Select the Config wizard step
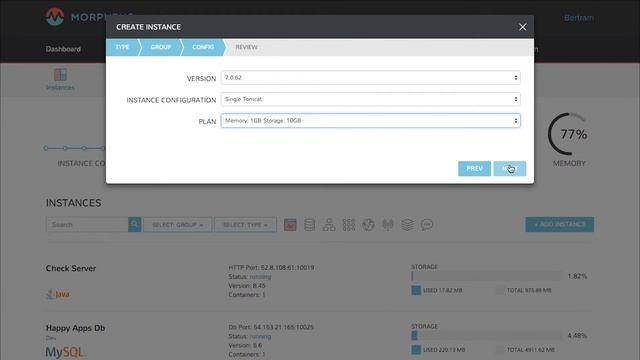Viewport: 640px width, 360px height. pyautogui.click(x=203, y=47)
